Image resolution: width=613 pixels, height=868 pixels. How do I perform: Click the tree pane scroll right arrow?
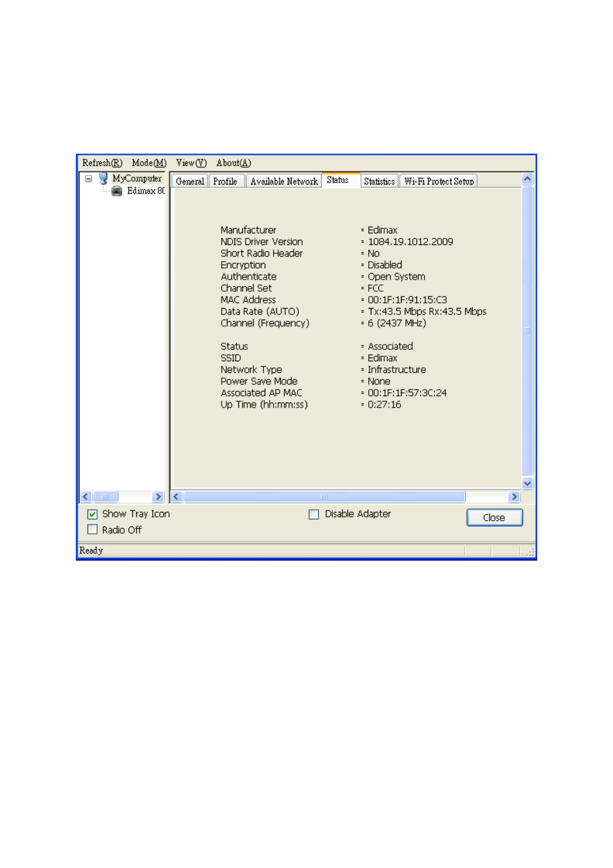(158, 496)
